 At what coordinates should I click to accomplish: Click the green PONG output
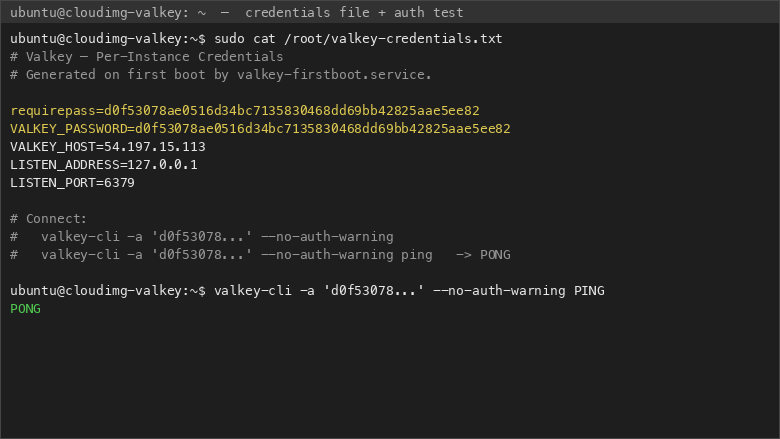[x=25, y=309]
